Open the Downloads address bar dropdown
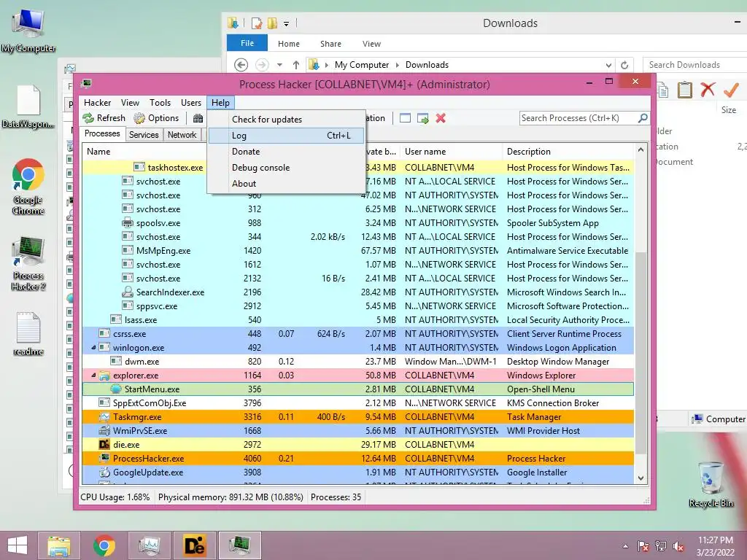Viewport: 747px width, 560px height. tap(608, 65)
